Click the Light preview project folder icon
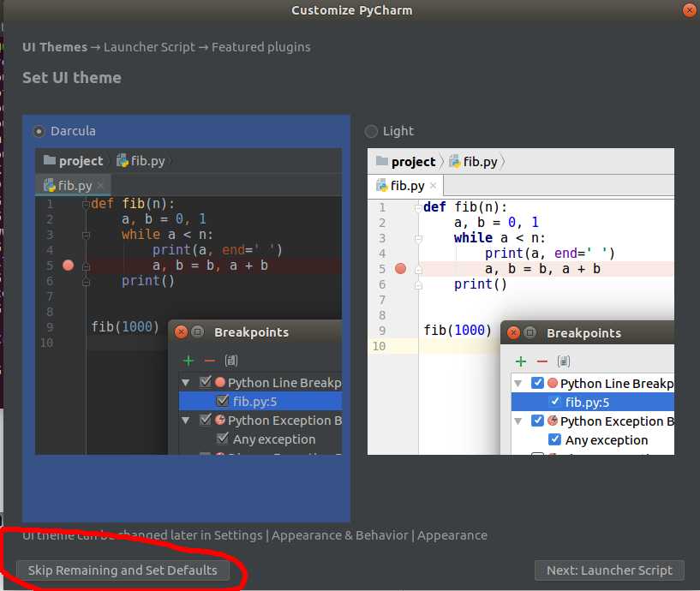The height and width of the screenshot is (591, 700). (382, 161)
